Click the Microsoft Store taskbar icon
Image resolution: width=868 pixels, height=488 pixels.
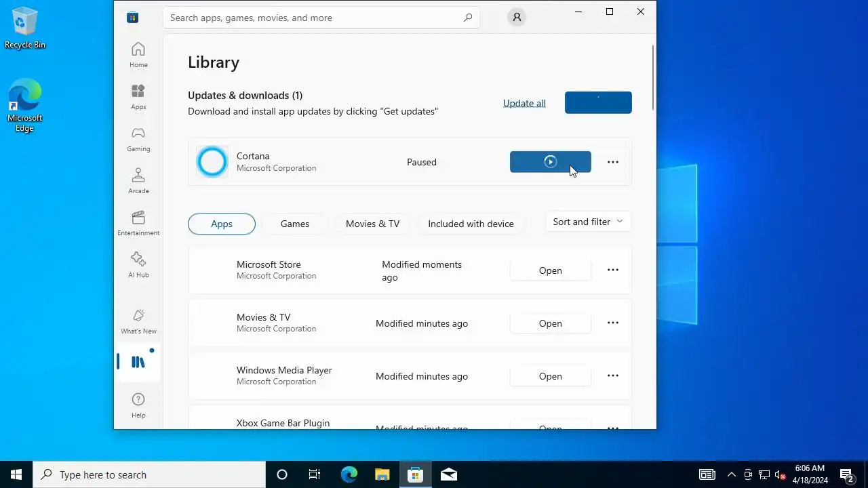tap(415, 474)
